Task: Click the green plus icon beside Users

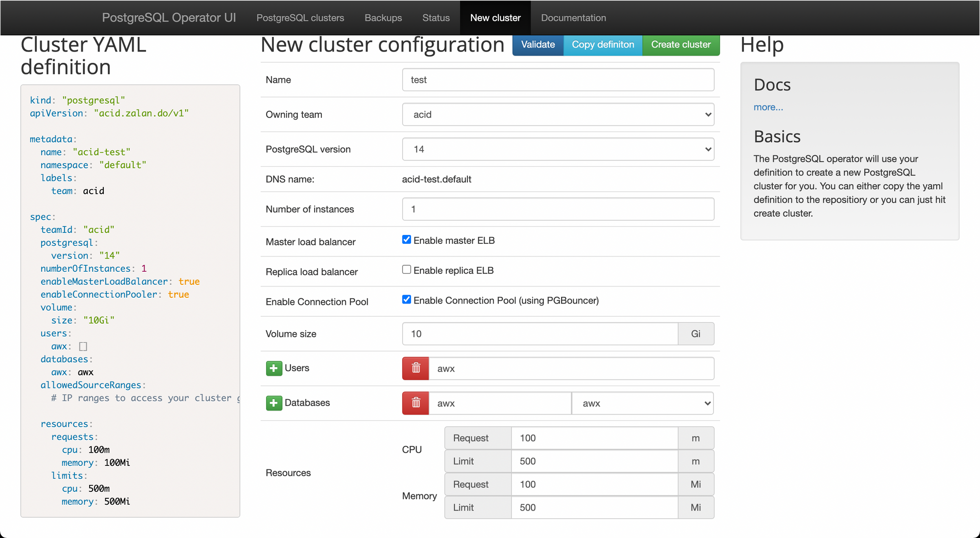Action: point(274,368)
